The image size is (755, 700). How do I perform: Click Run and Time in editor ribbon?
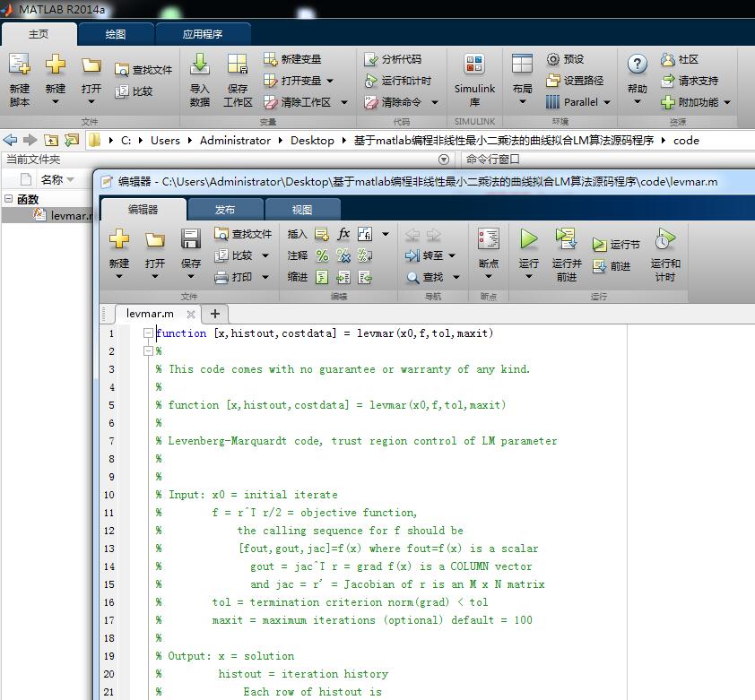(x=665, y=255)
